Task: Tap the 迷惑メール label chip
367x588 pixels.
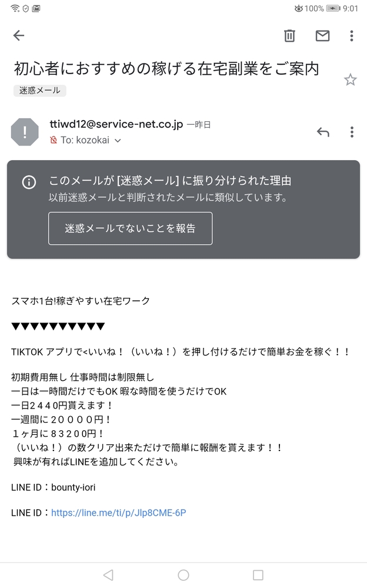Action: (x=40, y=91)
